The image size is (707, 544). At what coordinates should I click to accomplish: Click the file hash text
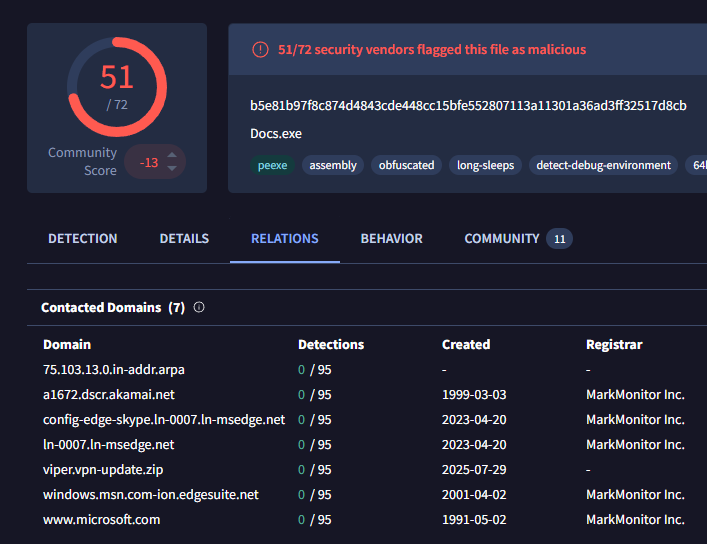(468, 106)
